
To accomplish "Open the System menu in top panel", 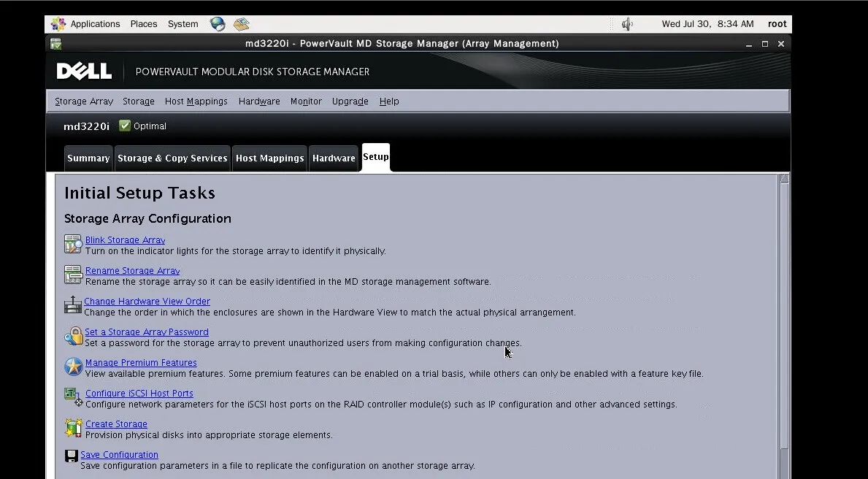I will (x=183, y=24).
